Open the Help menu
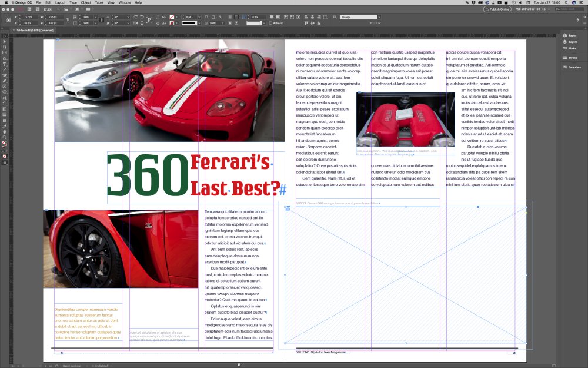The height and width of the screenshot is (368, 588). point(138,2)
